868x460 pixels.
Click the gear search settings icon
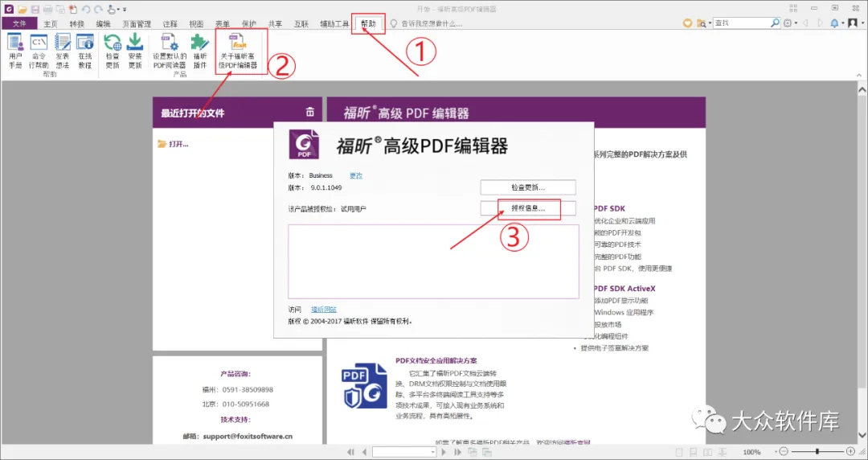pyautogui.click(x=788, y=23)
